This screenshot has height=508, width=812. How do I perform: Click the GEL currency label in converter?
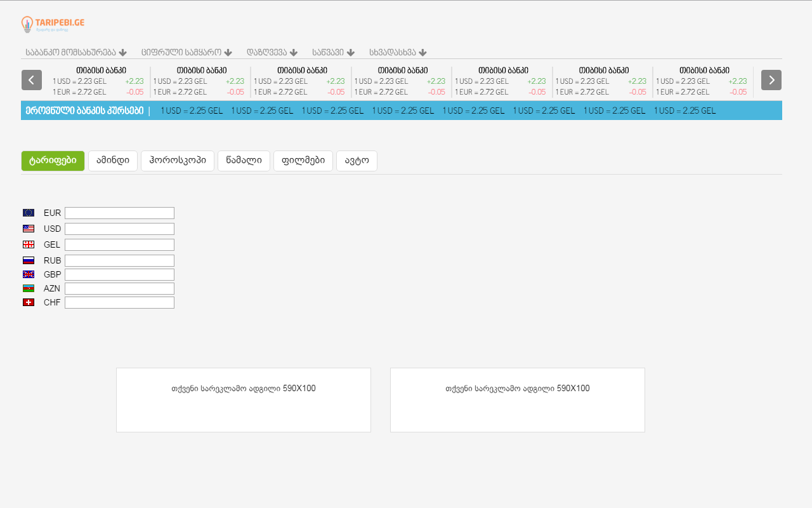coord(52,244)
